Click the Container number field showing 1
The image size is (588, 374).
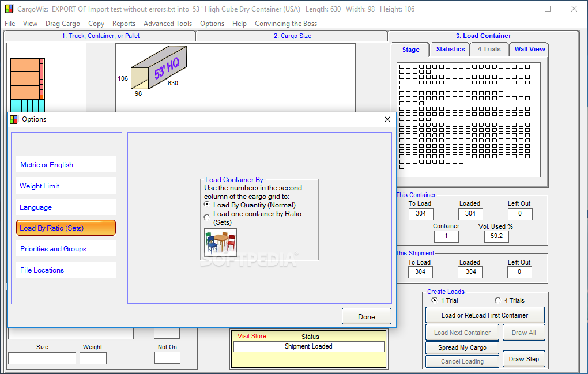(446, 236)
